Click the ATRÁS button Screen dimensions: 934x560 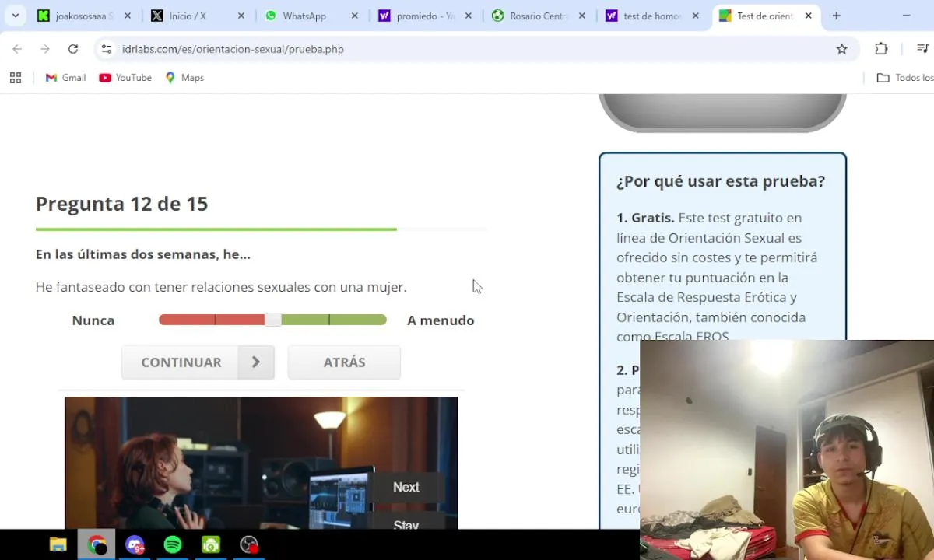coord(344,362)
